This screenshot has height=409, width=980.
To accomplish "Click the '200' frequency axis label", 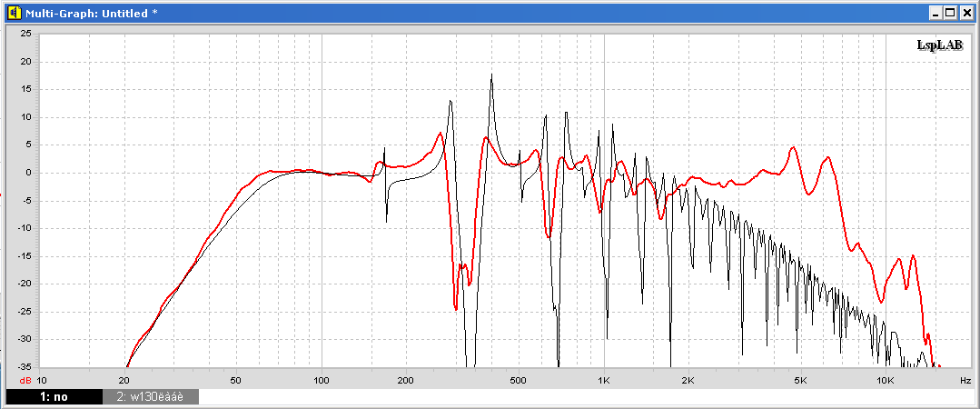I will (406, 380).
